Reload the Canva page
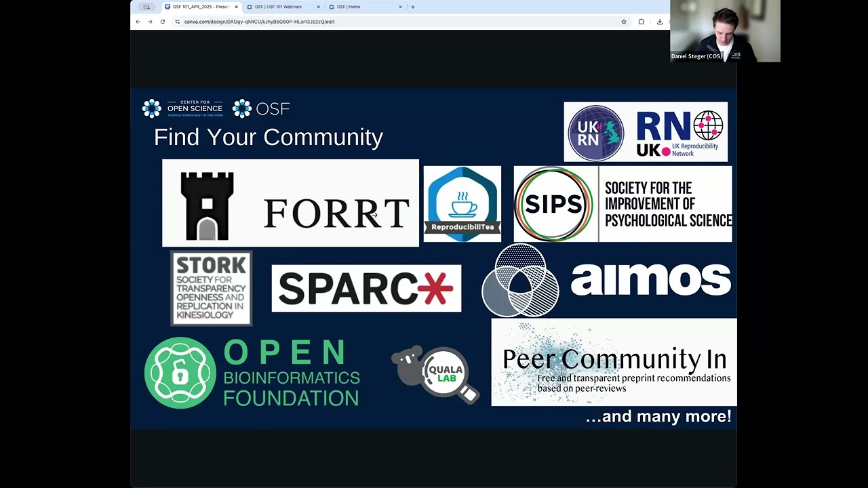This screenshot has width=868, height=488. click(163, 22)
